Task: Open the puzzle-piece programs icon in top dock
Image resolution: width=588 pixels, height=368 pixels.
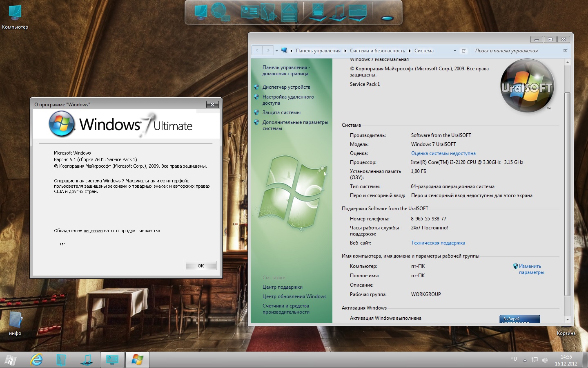Action: [268, 12]
